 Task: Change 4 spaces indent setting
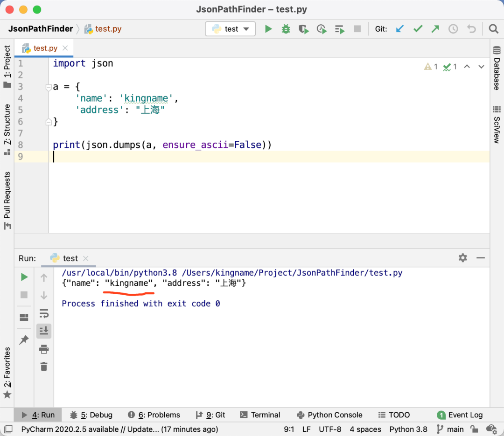pos(365,429)
